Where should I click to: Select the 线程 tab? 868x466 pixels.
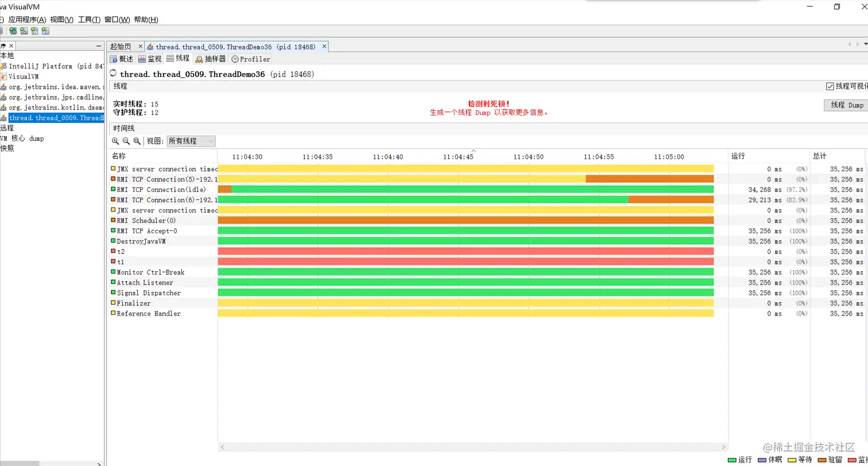178,59
